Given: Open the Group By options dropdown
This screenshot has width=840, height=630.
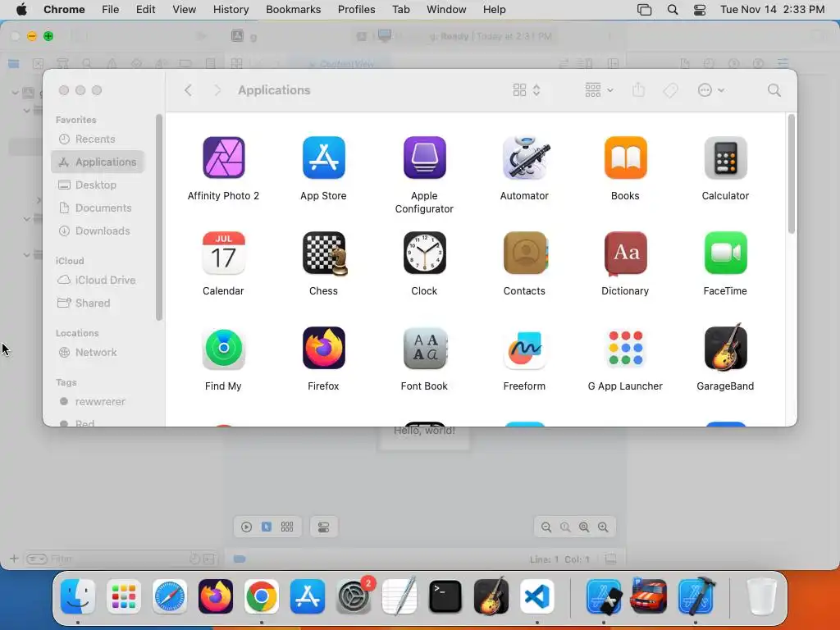Looking at the screenshot, I should (599, 90).
